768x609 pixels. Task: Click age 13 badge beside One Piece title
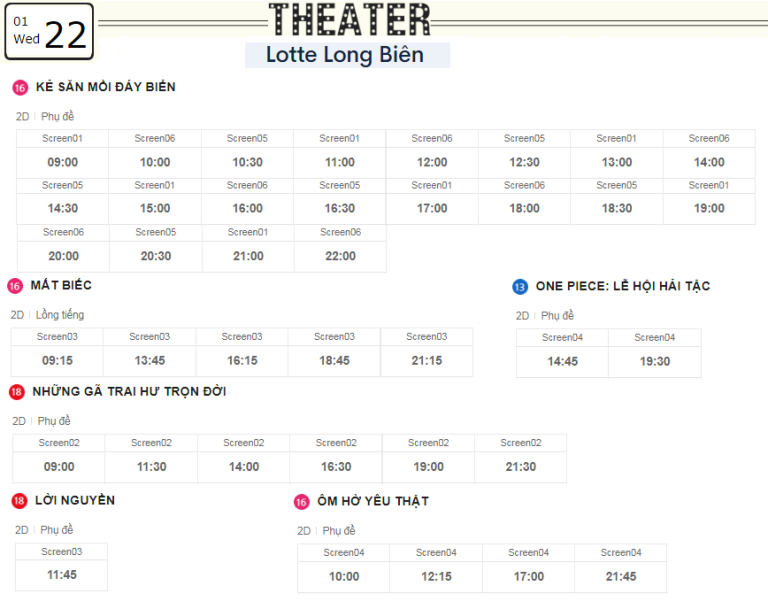(x=520, y=287)
